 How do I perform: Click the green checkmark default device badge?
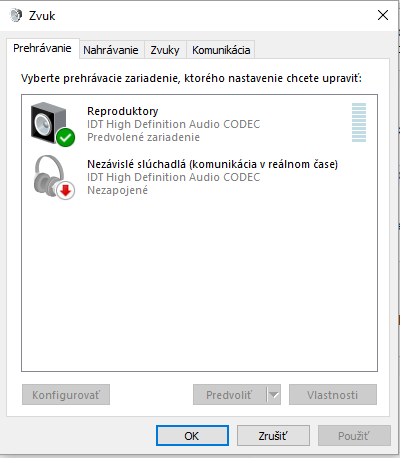[x=65, y=137]
